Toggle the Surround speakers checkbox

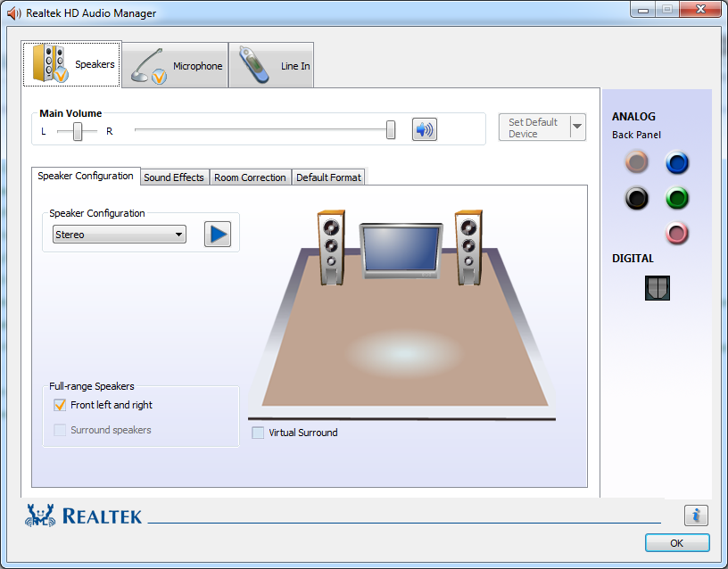pyautogui.click(x=60, y=429)
